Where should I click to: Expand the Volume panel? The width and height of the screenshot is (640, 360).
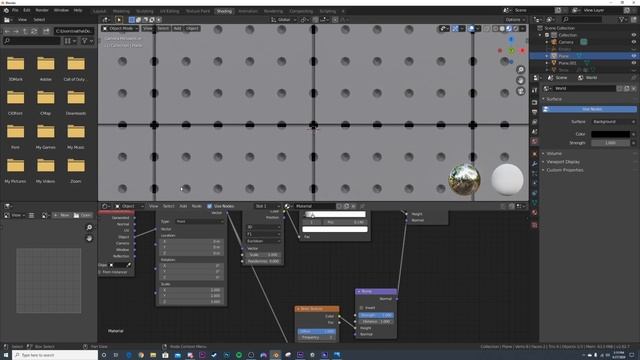[554, 153]
